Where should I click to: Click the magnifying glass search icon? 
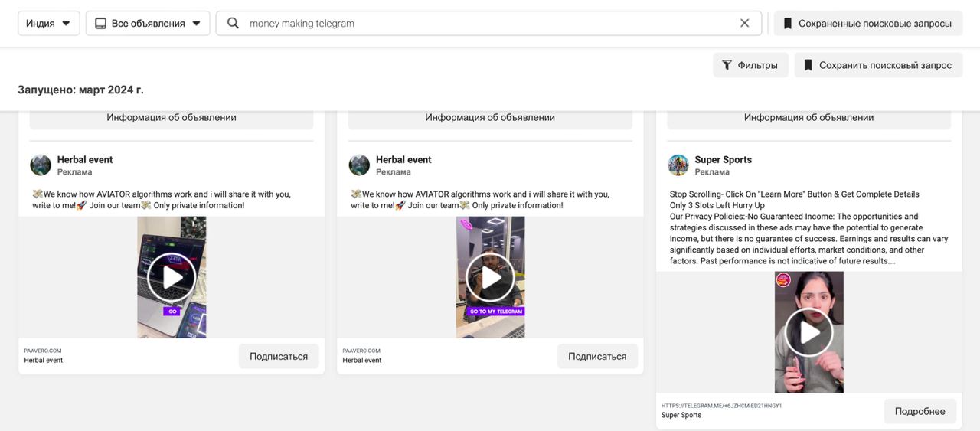coord(234,23)
